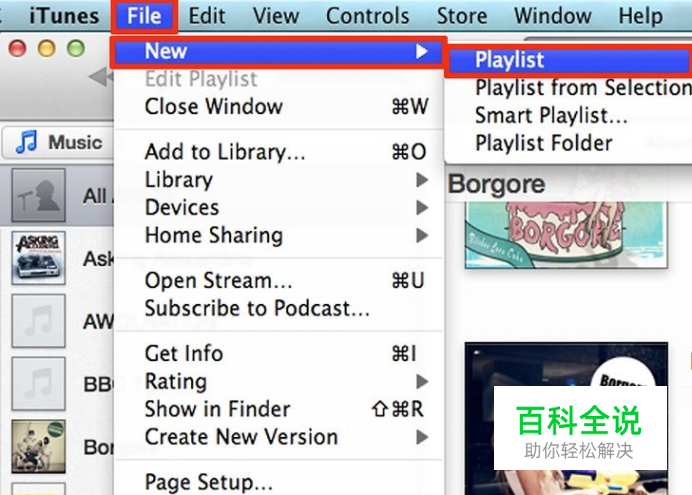Expand the Home Sharing submenu
Viewport: 692px width, 495px height.
coord(278,235)
